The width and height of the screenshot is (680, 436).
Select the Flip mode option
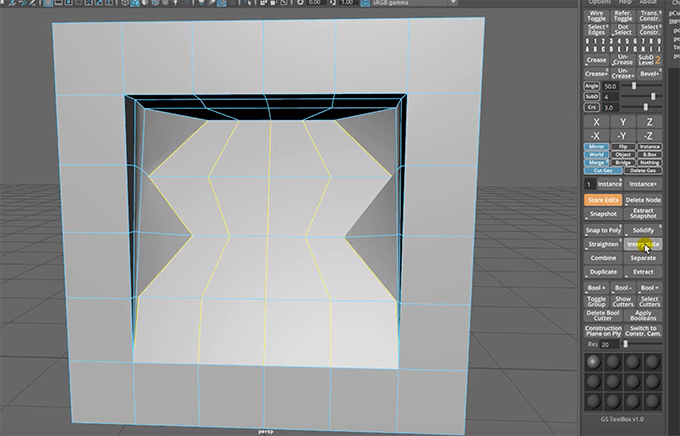(x=623, y=147)
